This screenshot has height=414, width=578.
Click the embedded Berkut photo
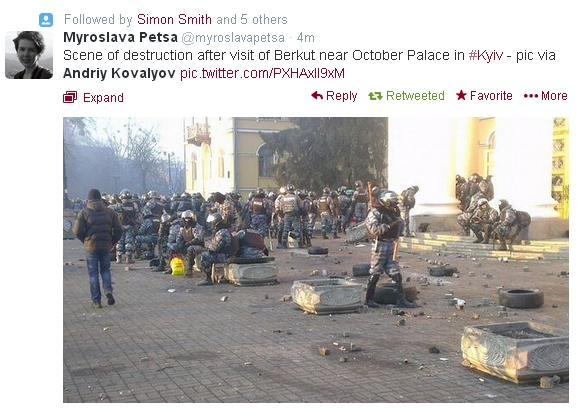pos(316,260)
